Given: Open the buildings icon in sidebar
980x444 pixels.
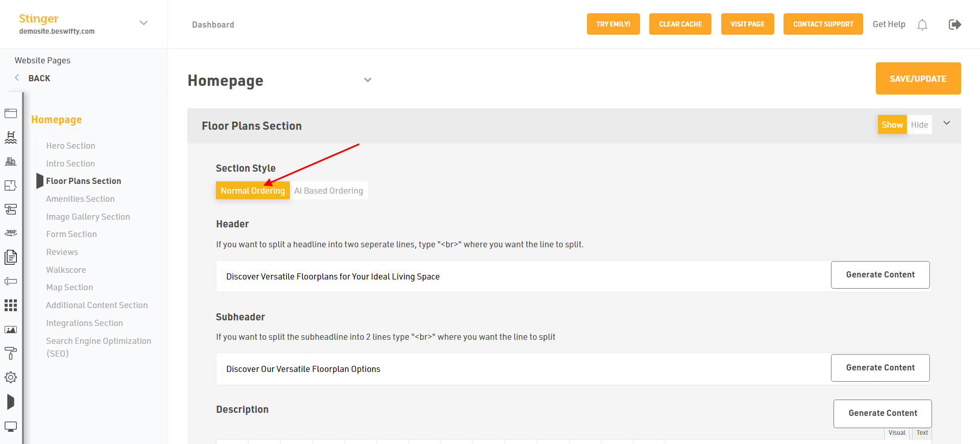Looking at the screenshot, I should [x=11, y=161].
